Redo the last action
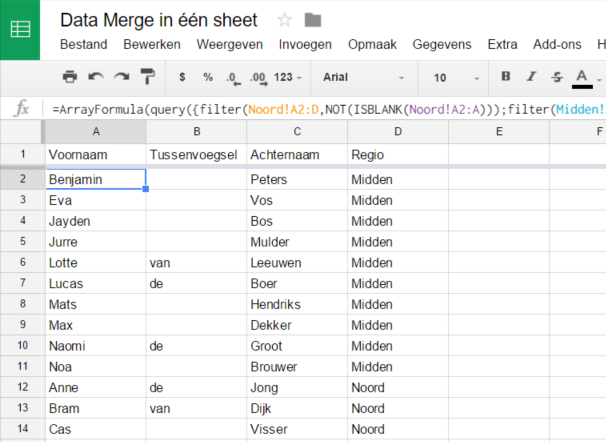The height and width of the screenshot is (442, 606). click(122, 77)
